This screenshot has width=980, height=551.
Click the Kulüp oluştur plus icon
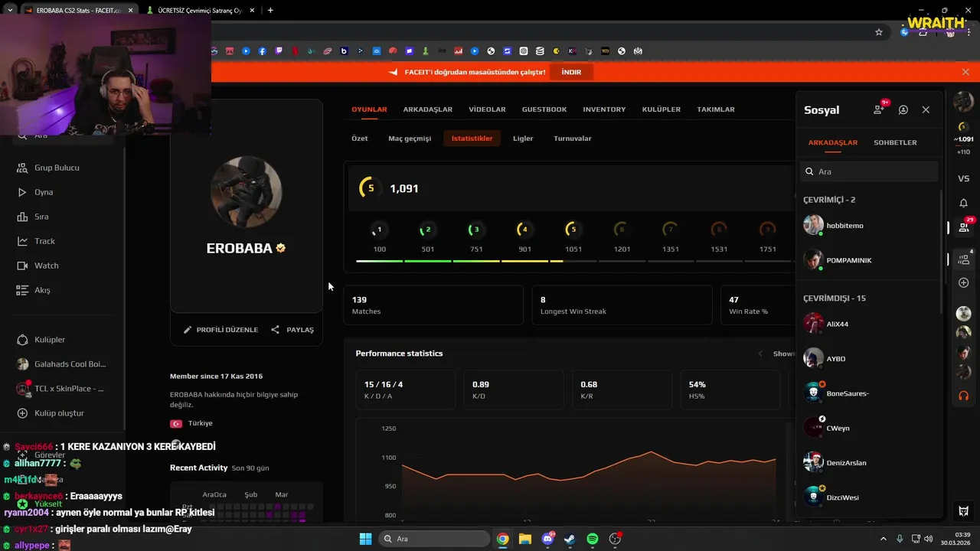[22, 413]
